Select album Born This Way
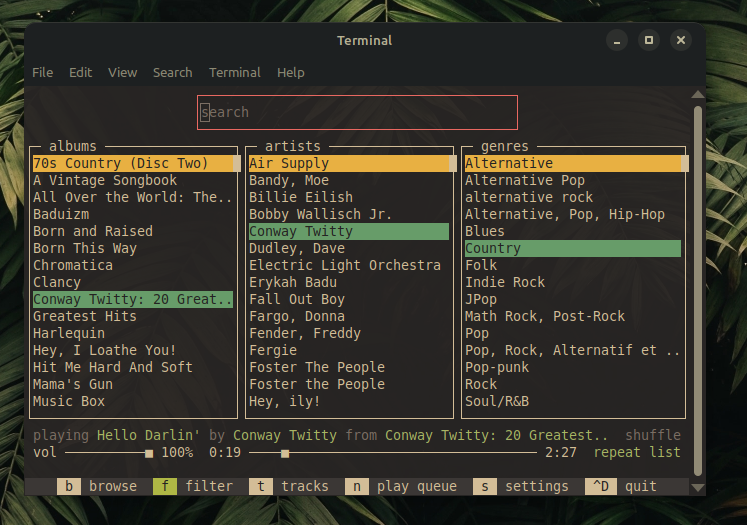Image resolution: width=747 pixels, height=525 pixels. pos(133,248)
